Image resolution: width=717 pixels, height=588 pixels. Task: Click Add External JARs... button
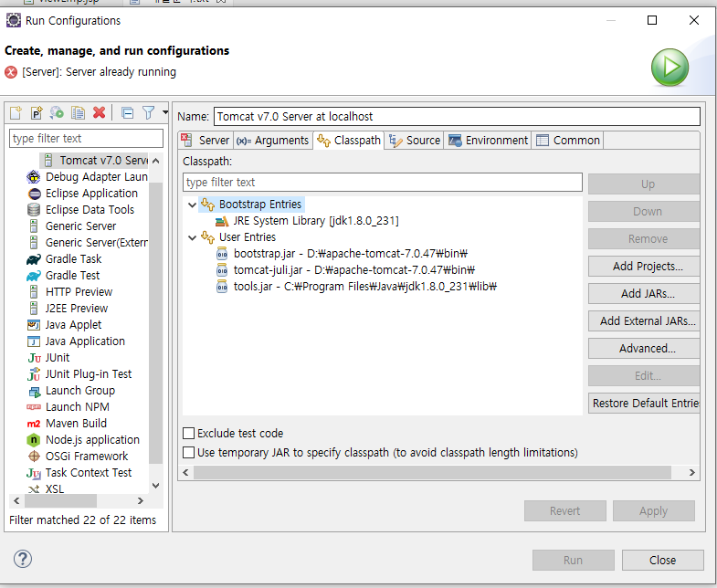point(644,321)
